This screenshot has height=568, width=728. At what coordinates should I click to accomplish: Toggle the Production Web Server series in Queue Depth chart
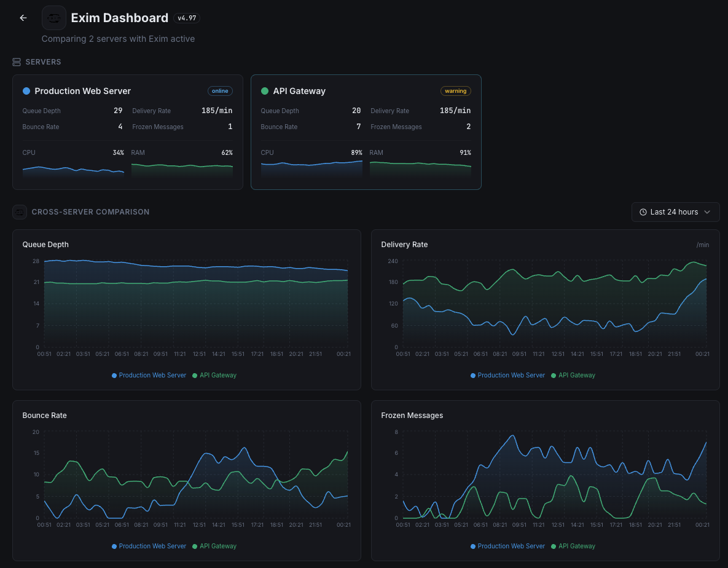pyautogui.click(x=149, y=375)
